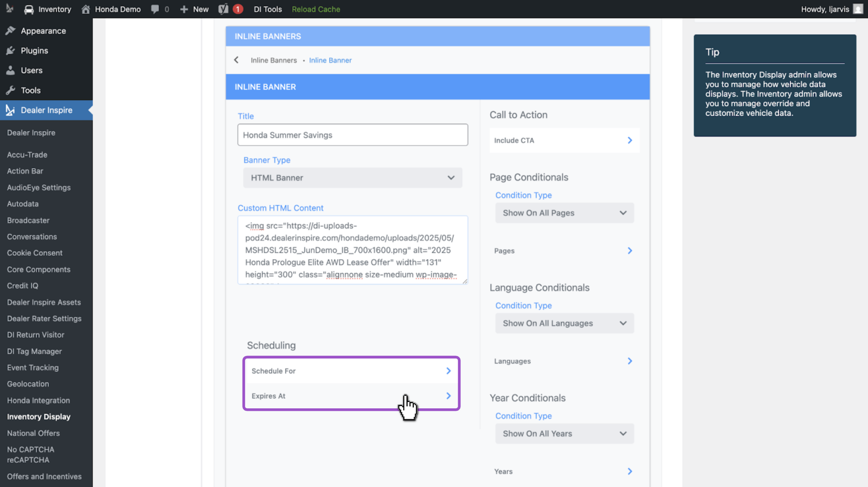Click the Inline Banners breadcrumb link
The width and height of the screenshot is (868, 487).
click(274, 60)
